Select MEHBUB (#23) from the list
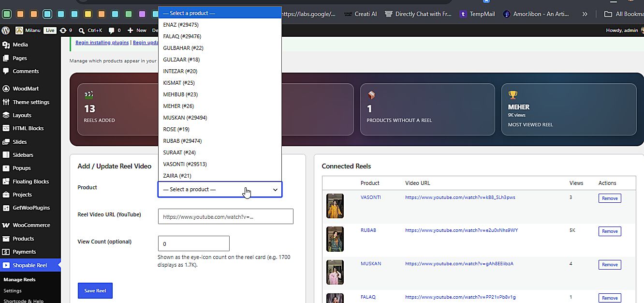 coord(220,94)
